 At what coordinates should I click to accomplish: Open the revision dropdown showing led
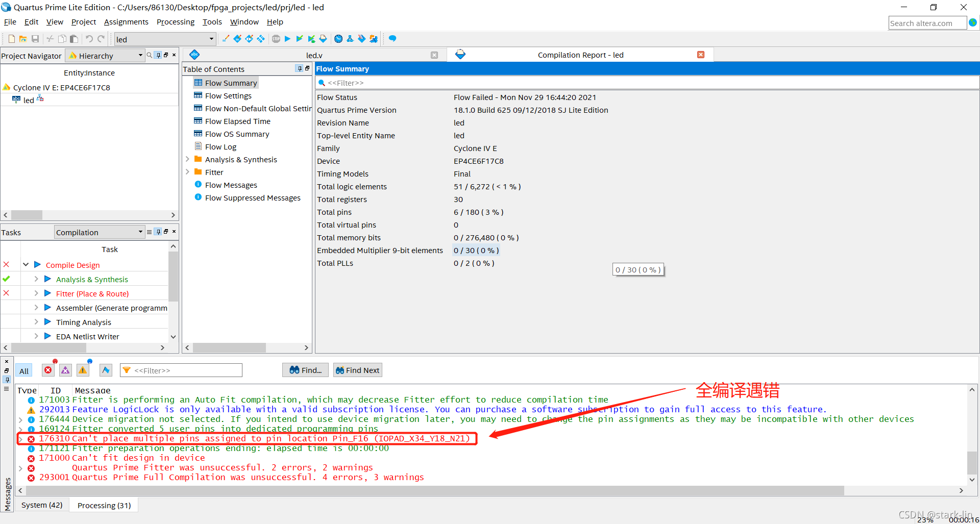pos(164,39)
